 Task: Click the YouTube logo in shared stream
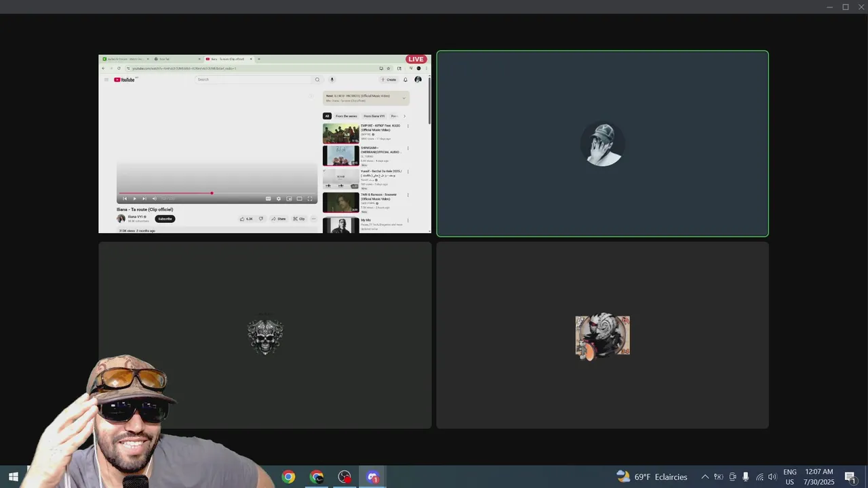tap(124, 79)
